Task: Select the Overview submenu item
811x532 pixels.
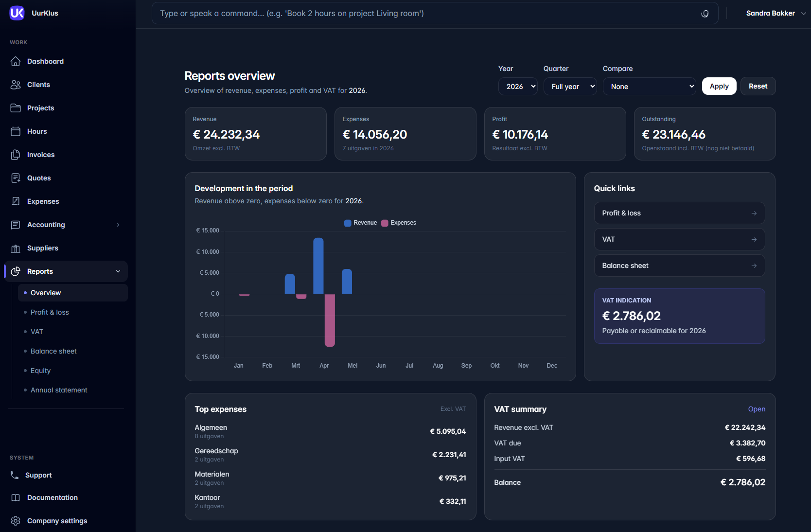Action: pos(73,293)
